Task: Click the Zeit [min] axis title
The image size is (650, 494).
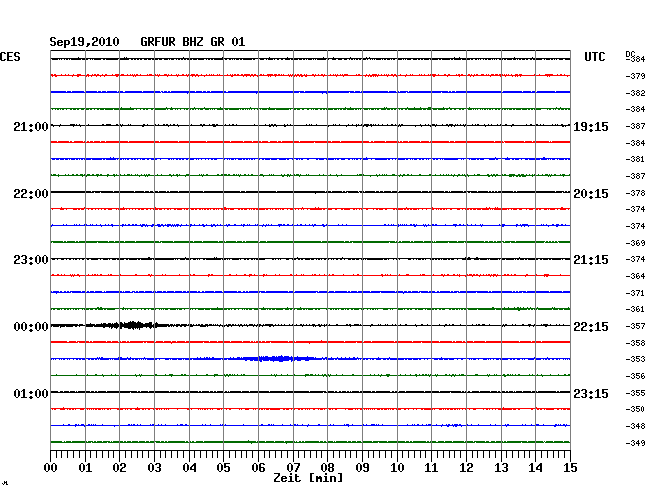Action: tap(308, 478)
